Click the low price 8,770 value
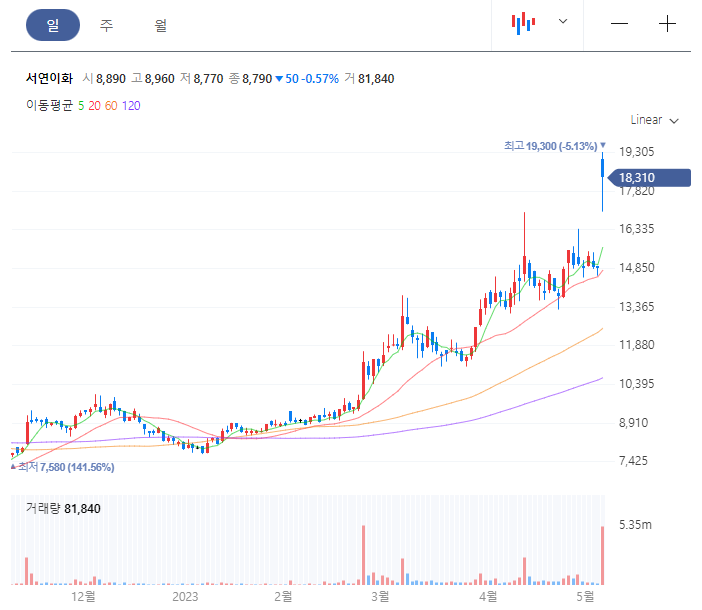 208,79
